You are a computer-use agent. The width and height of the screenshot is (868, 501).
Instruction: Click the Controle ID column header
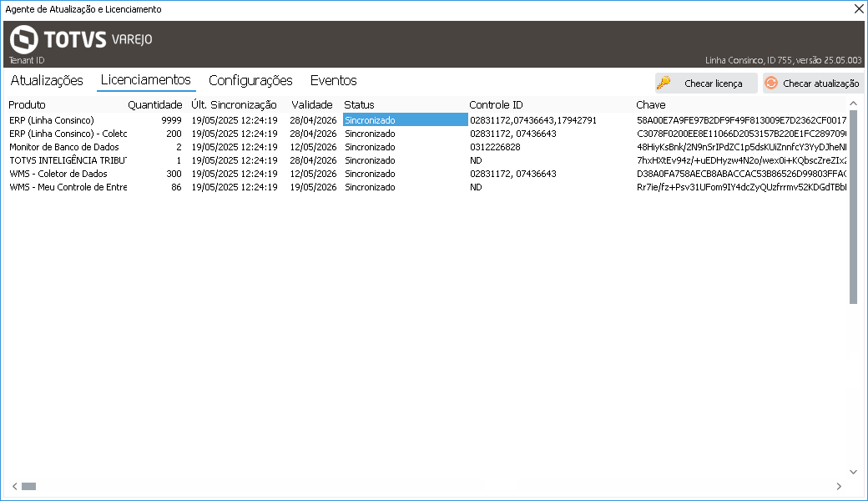[x=496, y=104]
